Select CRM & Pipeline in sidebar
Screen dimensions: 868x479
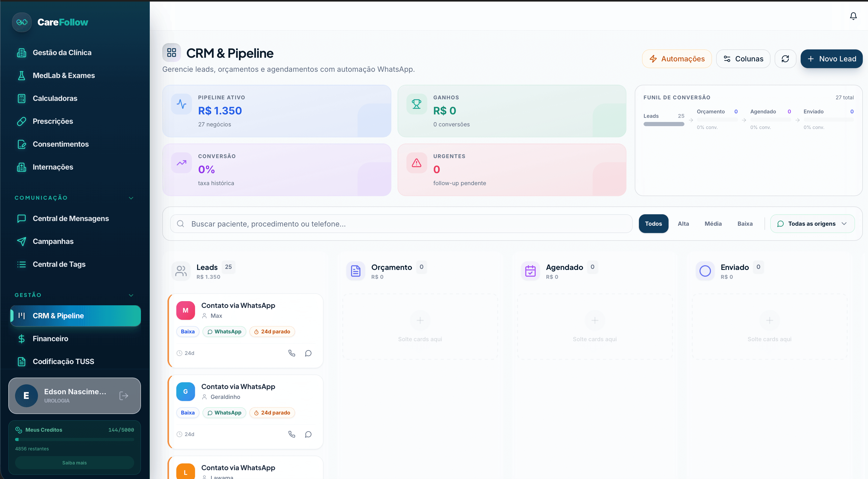point(75,316)
